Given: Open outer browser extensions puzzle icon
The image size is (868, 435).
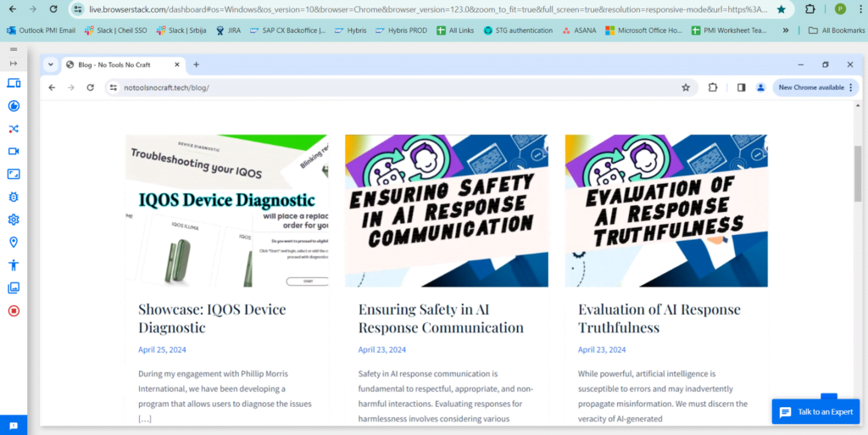Looking at the screenshot, I should coord(810,9).
